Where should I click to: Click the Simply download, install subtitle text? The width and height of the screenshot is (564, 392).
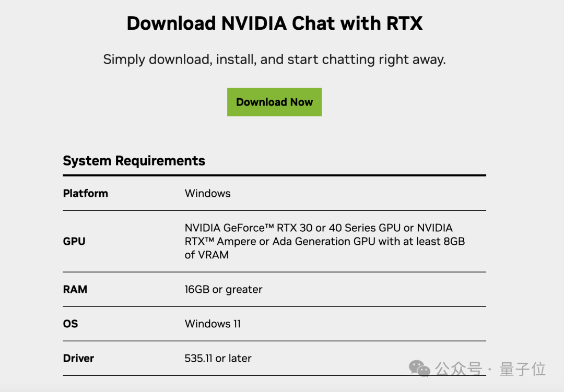[x=275, y=60]
